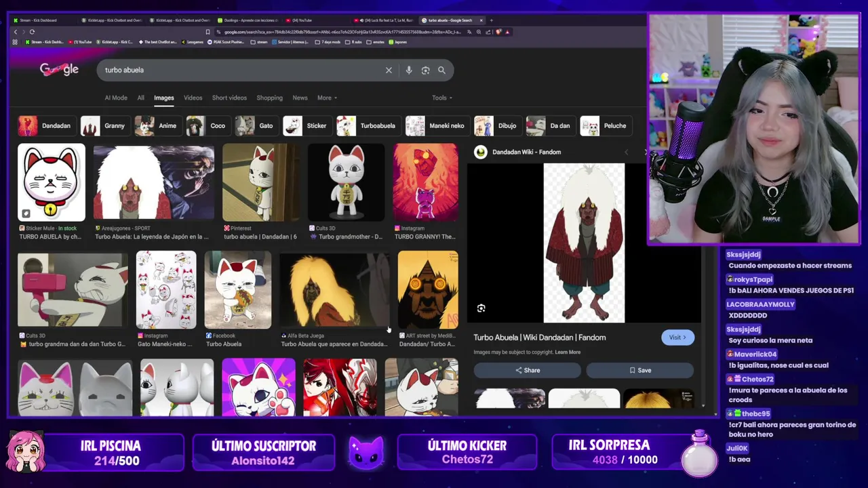Click the translate icon in the address bar
The height and width of the screenshot is (488, 868).
pos(469,32)
